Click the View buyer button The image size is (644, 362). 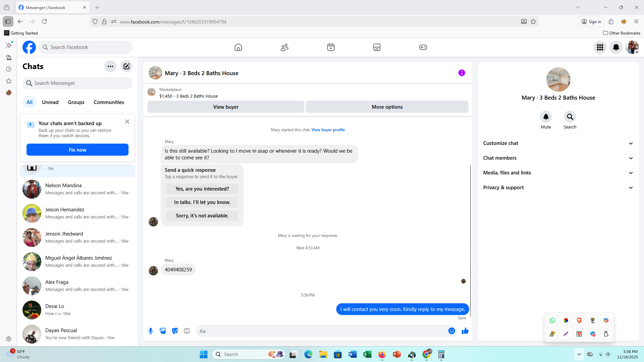click(x=226, y=107)
